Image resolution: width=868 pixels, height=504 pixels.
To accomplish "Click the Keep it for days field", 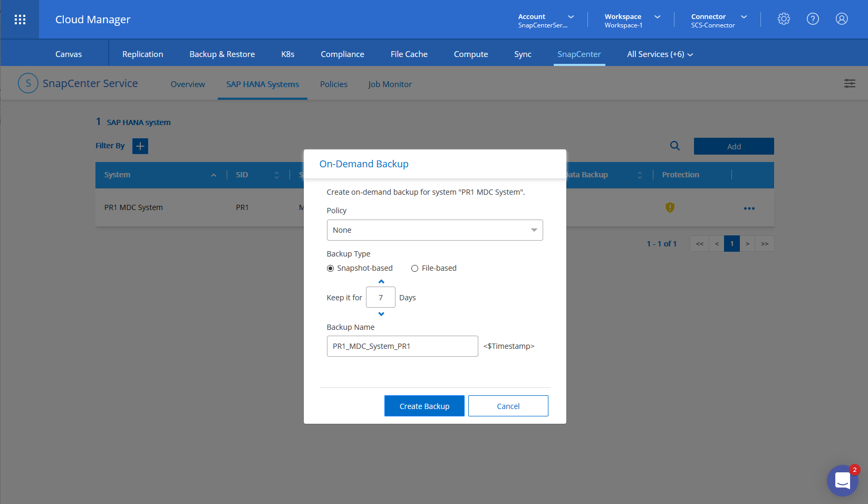I will tap(381, 298).
